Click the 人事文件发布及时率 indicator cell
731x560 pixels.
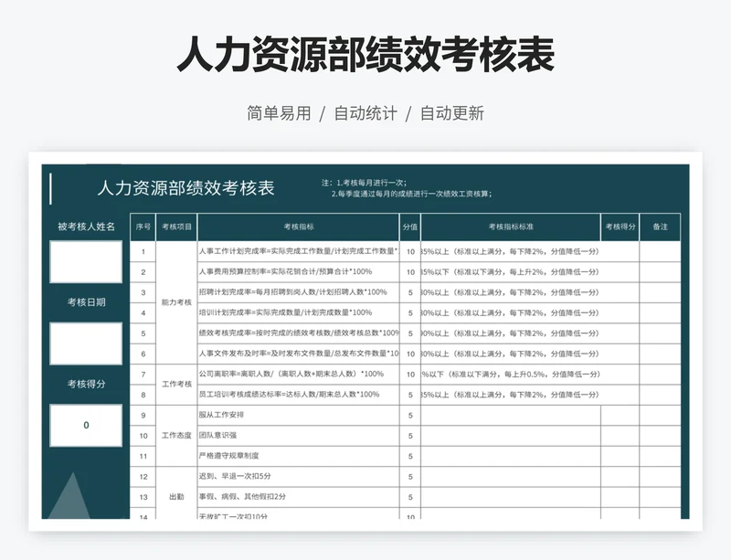pyautogui.click(x=299, y=354)
